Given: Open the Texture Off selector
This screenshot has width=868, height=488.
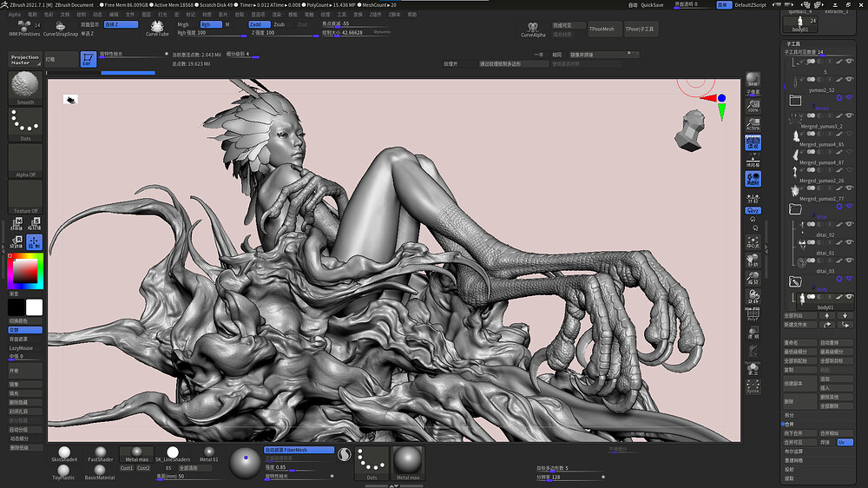Looking at the screenshot, I should (x=25, y=196).
